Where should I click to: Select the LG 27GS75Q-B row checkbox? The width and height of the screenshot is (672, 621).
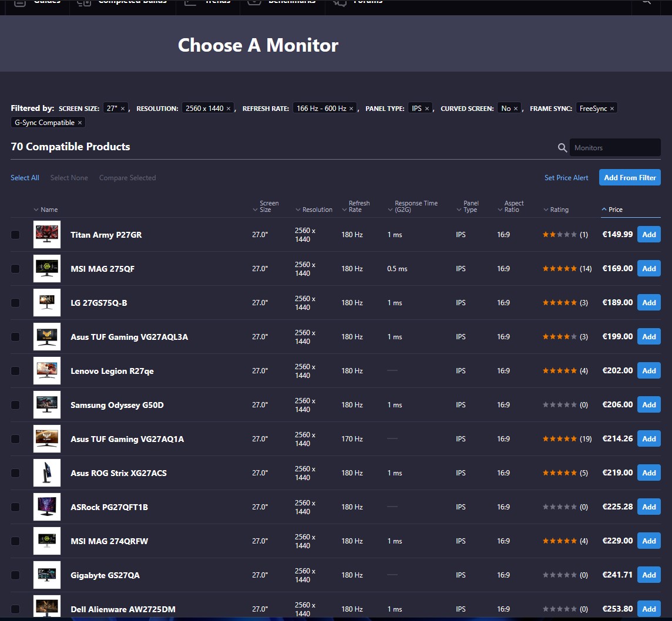15,303
